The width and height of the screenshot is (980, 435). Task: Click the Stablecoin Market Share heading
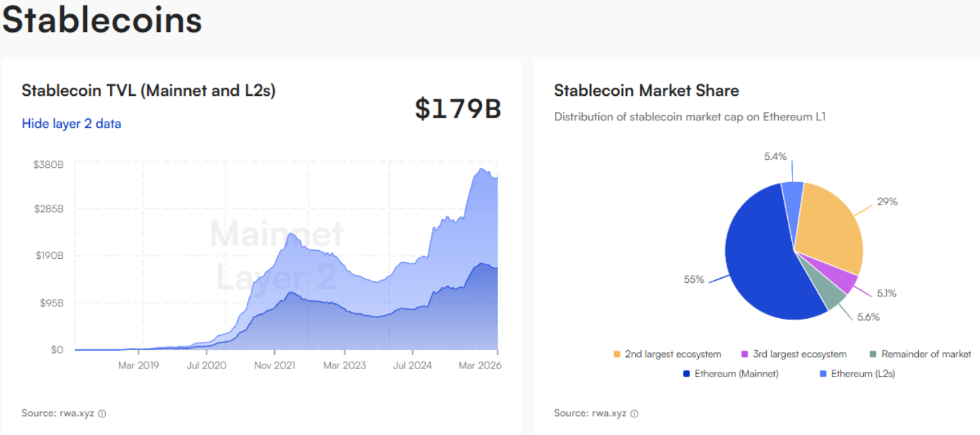click(646, 90)
